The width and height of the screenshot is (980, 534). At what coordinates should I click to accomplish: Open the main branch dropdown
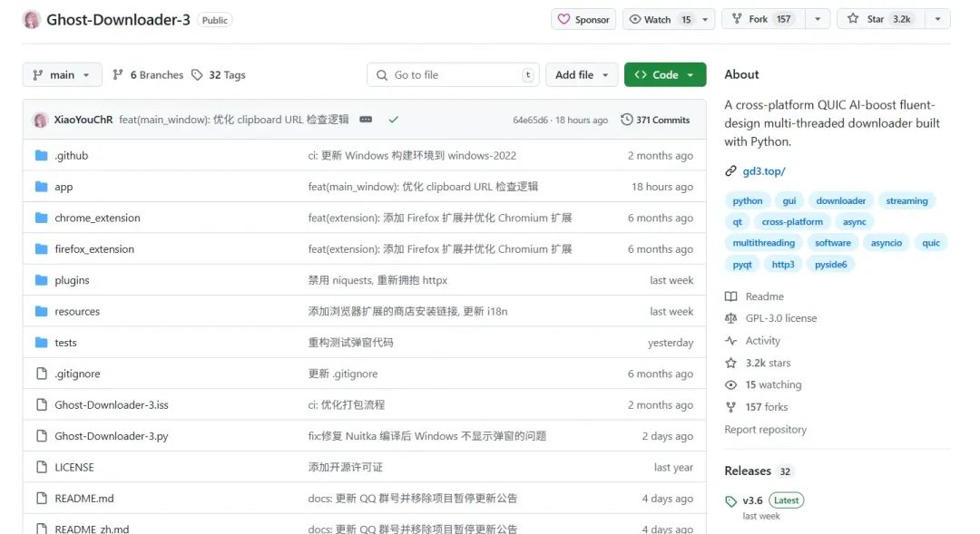point(61,75)
